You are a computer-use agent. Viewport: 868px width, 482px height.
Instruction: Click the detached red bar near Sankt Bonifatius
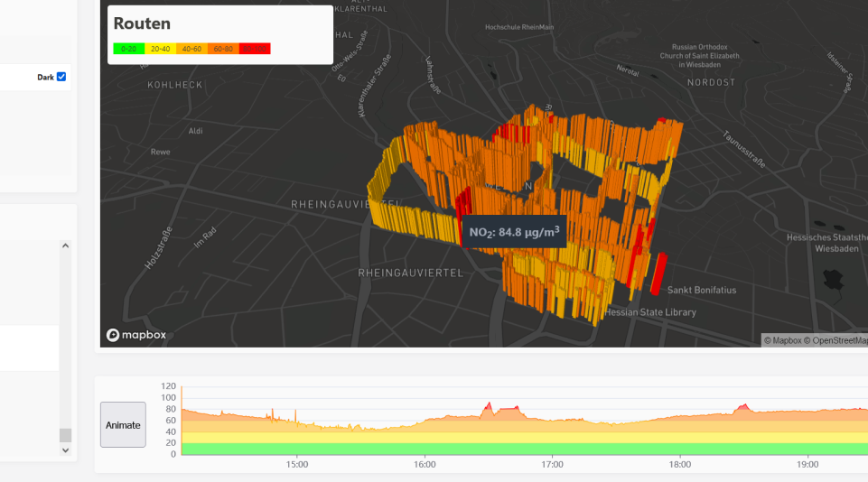pos(658,273)
